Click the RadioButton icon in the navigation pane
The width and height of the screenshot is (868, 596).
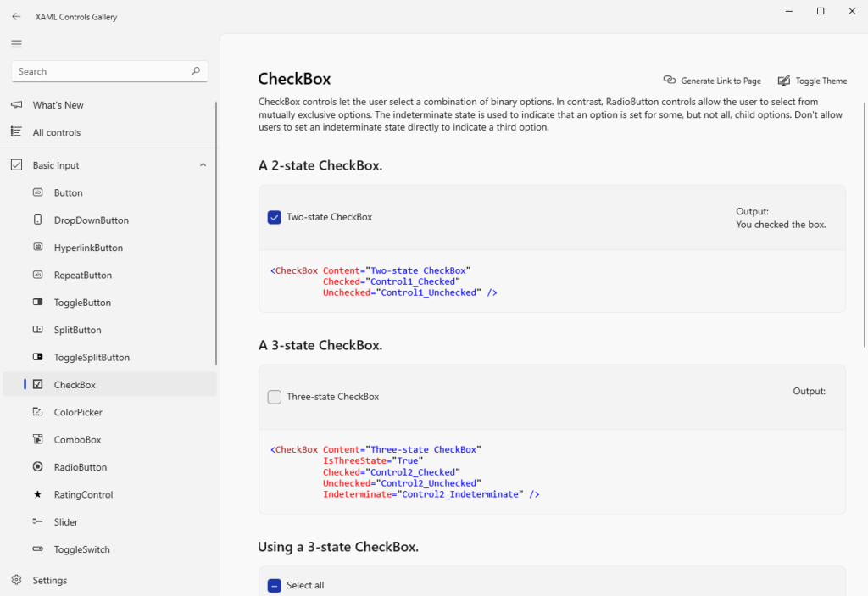coord(38,467)
